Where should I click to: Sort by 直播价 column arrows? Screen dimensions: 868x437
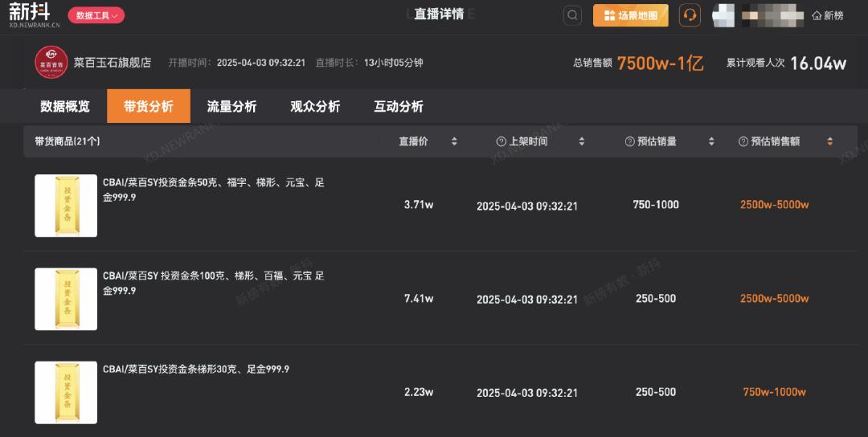point(454,141)
